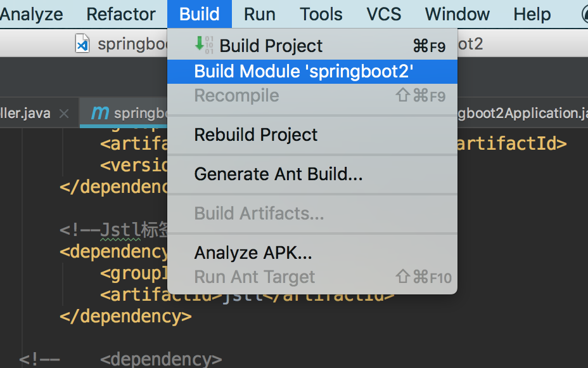Viewport: 588px width, 368px height.
Task: Open the Window menu
Action: click(457, 14)
